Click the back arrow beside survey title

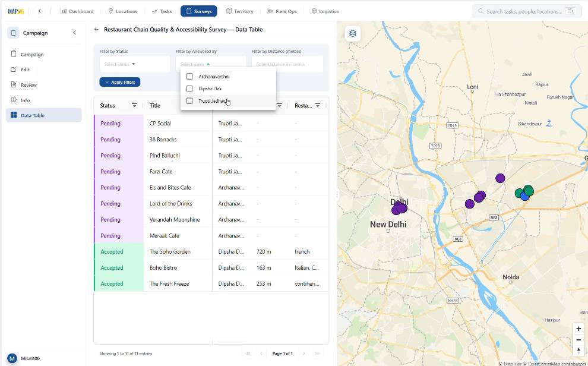(x=96, y=29)
